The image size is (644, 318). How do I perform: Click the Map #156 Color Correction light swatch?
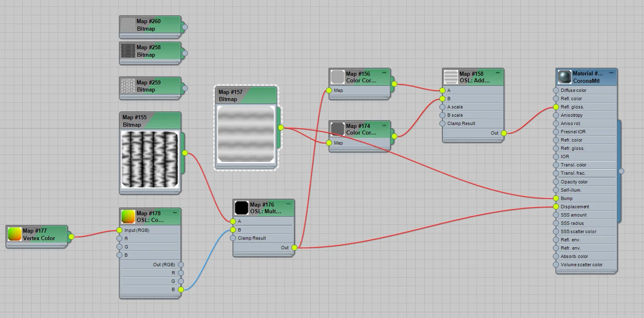[338, 77]
